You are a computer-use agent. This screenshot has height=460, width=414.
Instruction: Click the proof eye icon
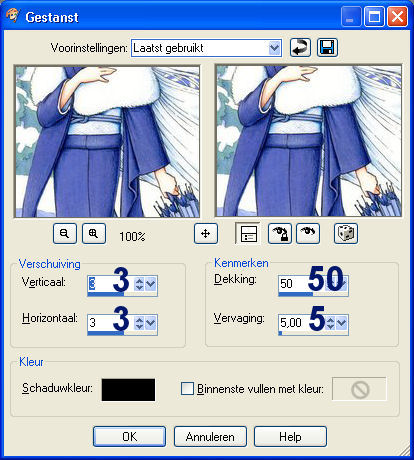[308, 233]
